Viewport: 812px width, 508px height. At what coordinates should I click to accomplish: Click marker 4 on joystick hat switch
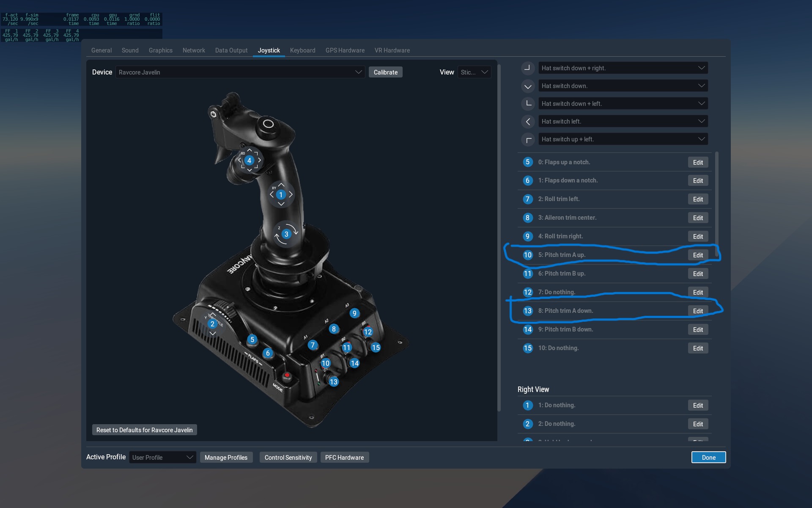point(249,160)
